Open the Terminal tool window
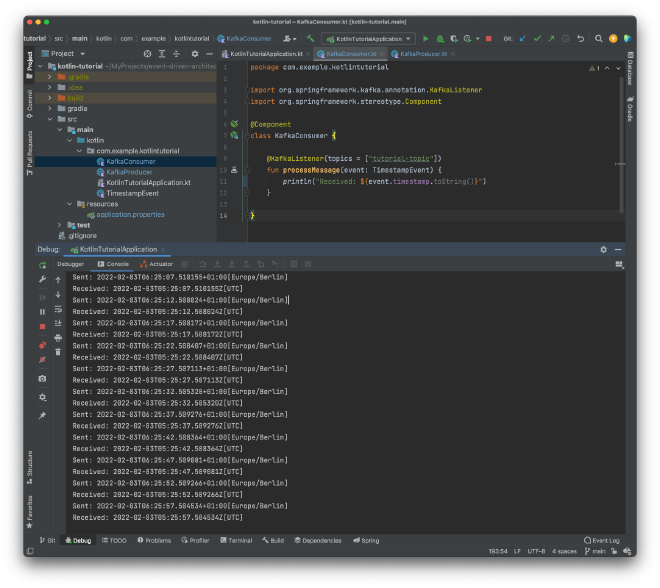The width and height of the screenshot is (660, 588). click(238, 540)
